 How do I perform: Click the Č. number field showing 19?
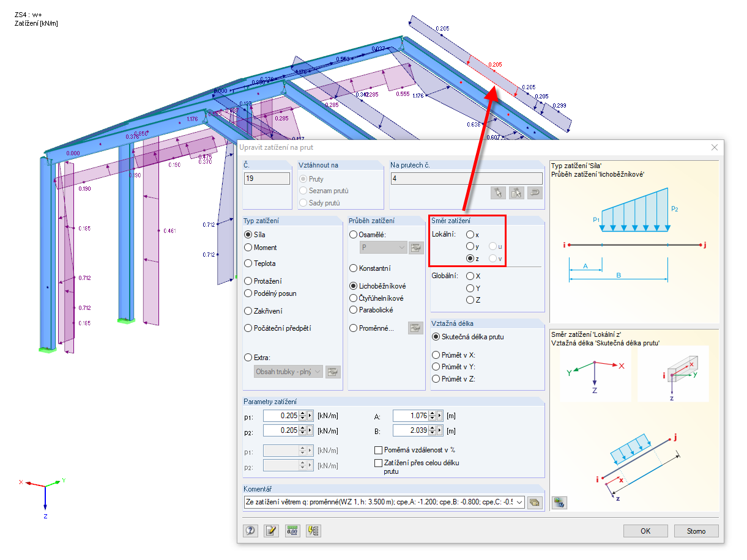(x=266, y=179)
